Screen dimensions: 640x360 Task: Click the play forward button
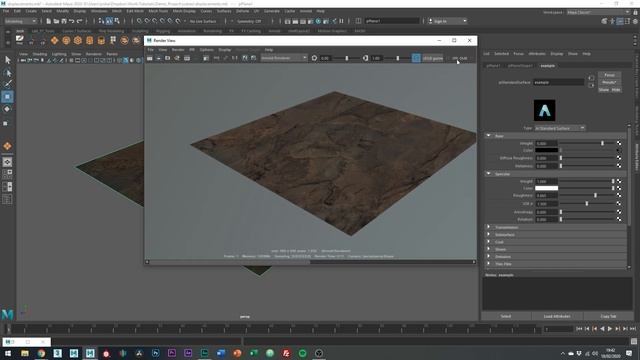click(x=610, y=329)
